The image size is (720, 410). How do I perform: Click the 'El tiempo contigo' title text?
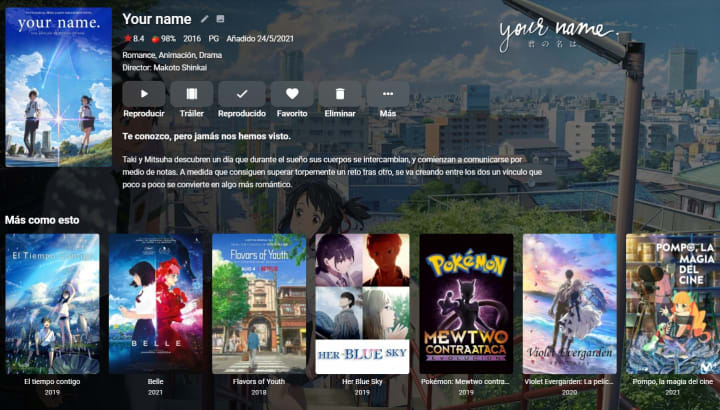pos(52,382)
